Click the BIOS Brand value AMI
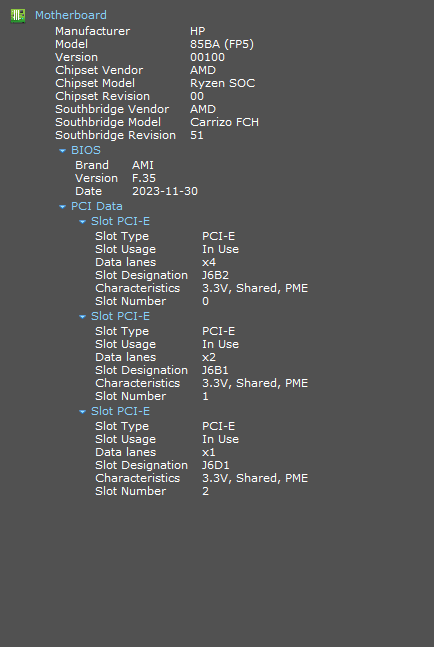Viewport: 434px width, 647px height. pos(143,165)
